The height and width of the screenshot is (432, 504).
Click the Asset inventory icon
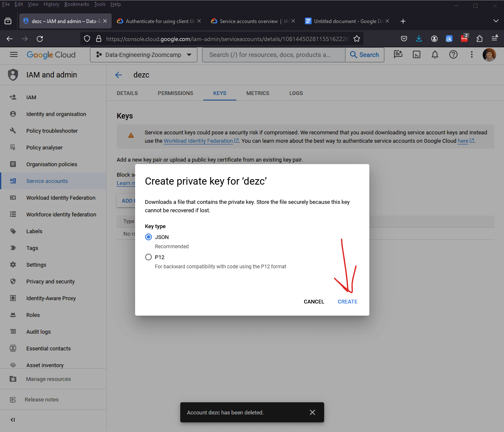click(13, 365)
